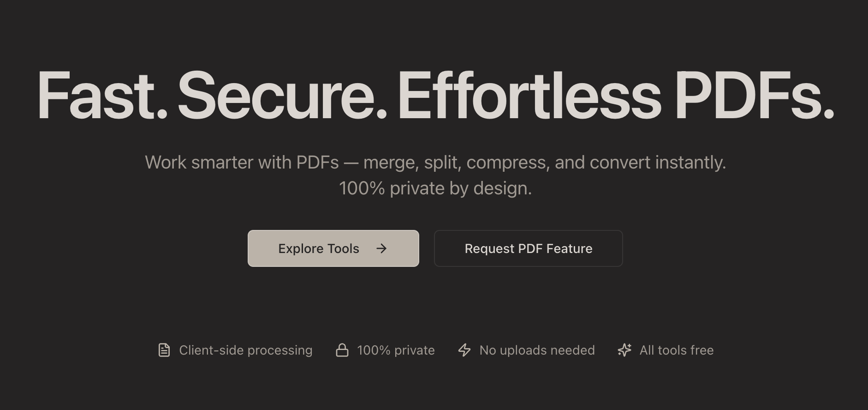This screenshot has height=410, width=868.
Task: Click the document icon beside Client-side processing
Action: (x=164, y=350)
